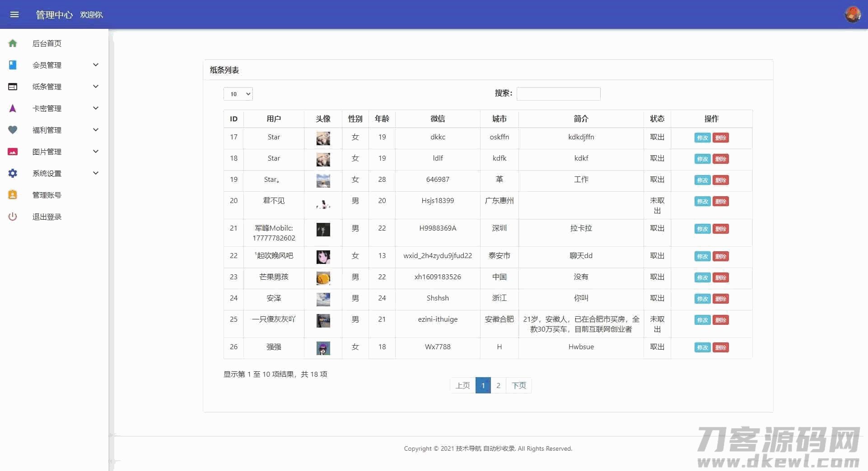This screenshot has width=868, height=471.
Task: Go to 后台首页 in the sidebar
Action: coord(47,43)
